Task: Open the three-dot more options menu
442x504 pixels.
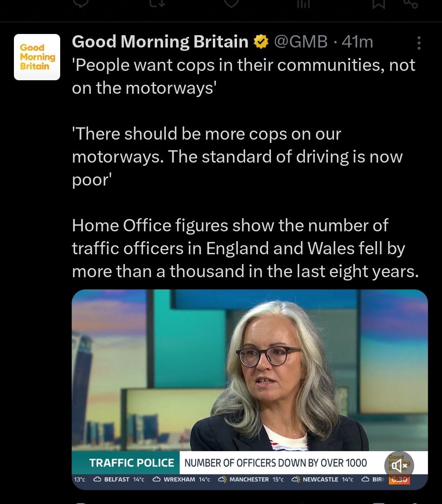Action: (419, 43)
